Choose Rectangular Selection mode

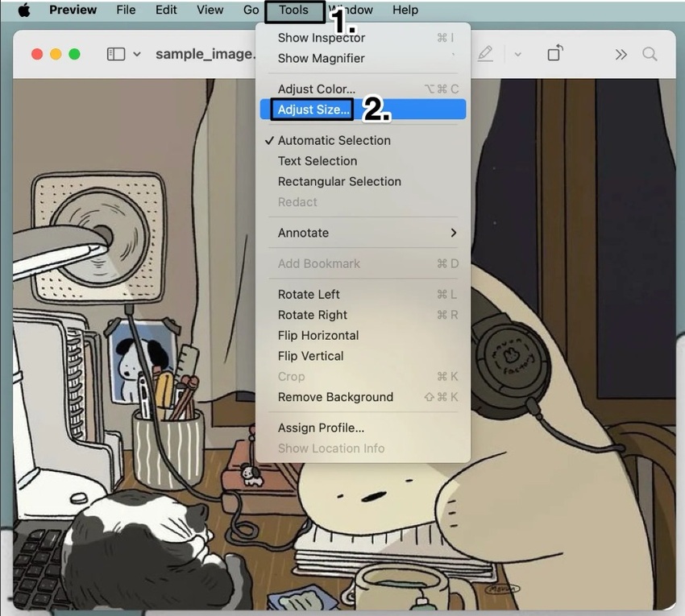363,182
